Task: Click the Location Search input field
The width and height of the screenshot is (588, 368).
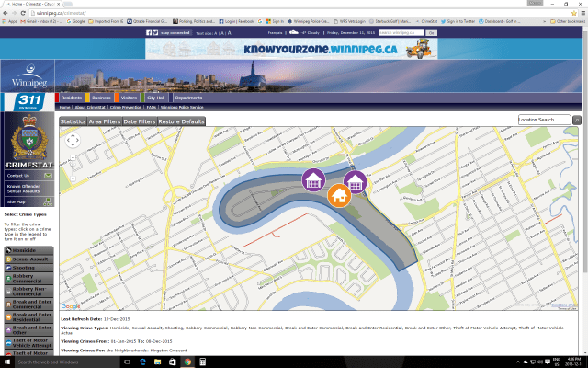Action: click(544, 120)
